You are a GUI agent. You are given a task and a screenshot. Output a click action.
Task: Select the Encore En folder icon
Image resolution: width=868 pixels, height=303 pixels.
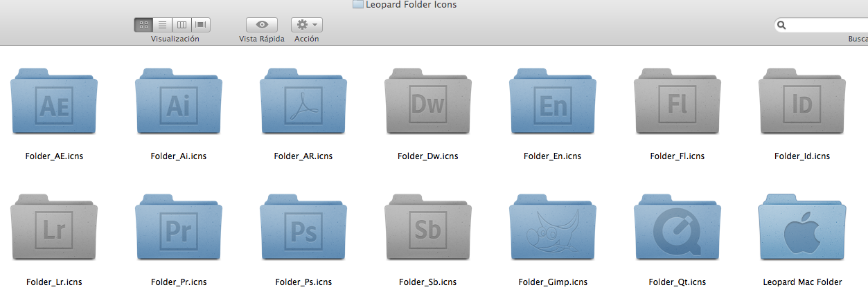[553, 101]
